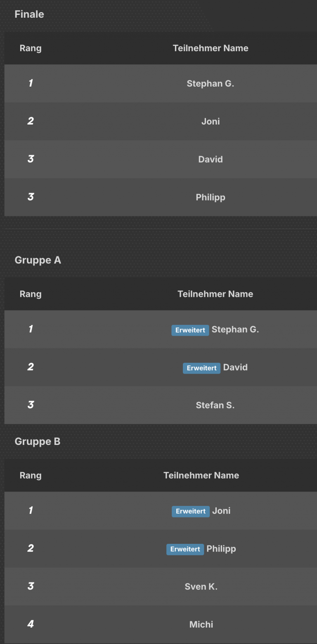Select Stefan S. in Gruppe A
The width and height of the screenshot is (317, 644).
215,405
